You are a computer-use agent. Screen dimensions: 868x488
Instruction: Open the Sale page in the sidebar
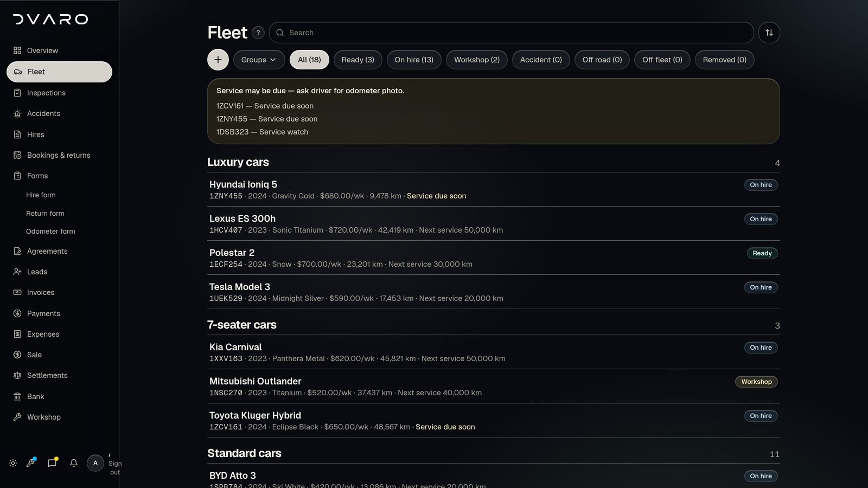click(59, 355)
